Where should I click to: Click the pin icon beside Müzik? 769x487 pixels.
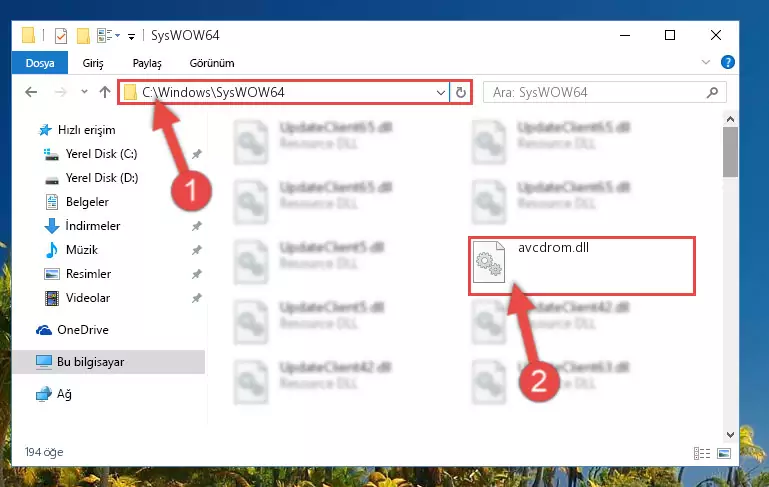tap(197, 250)
